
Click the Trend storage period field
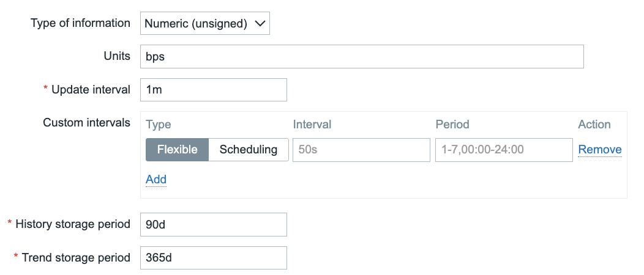tap(213, 258)
